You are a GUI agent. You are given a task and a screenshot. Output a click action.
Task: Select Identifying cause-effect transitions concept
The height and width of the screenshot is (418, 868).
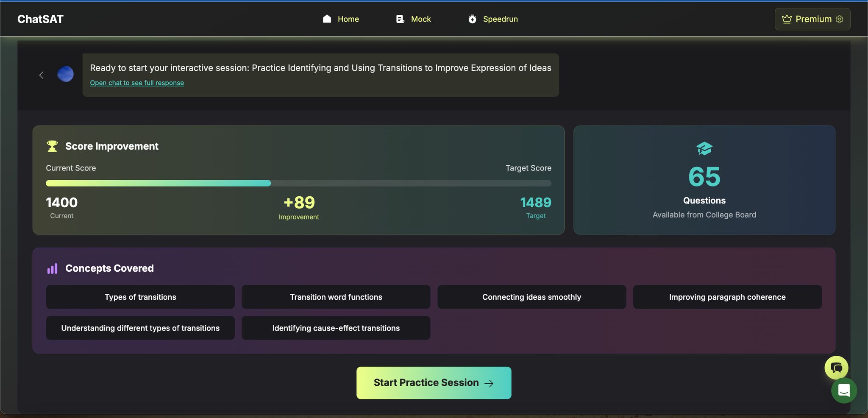click(x=336, y=328)
